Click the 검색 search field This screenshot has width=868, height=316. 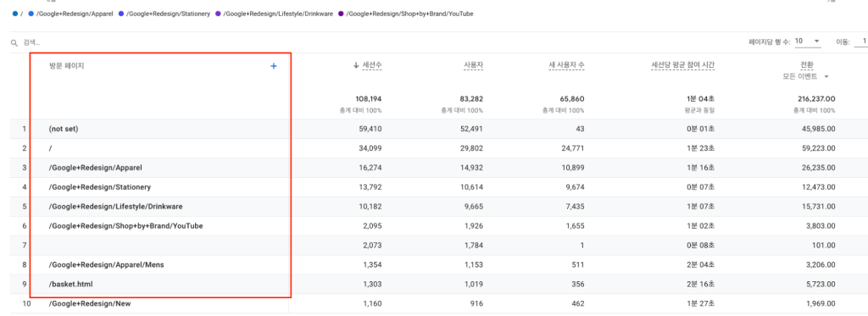tap(31, 42)
